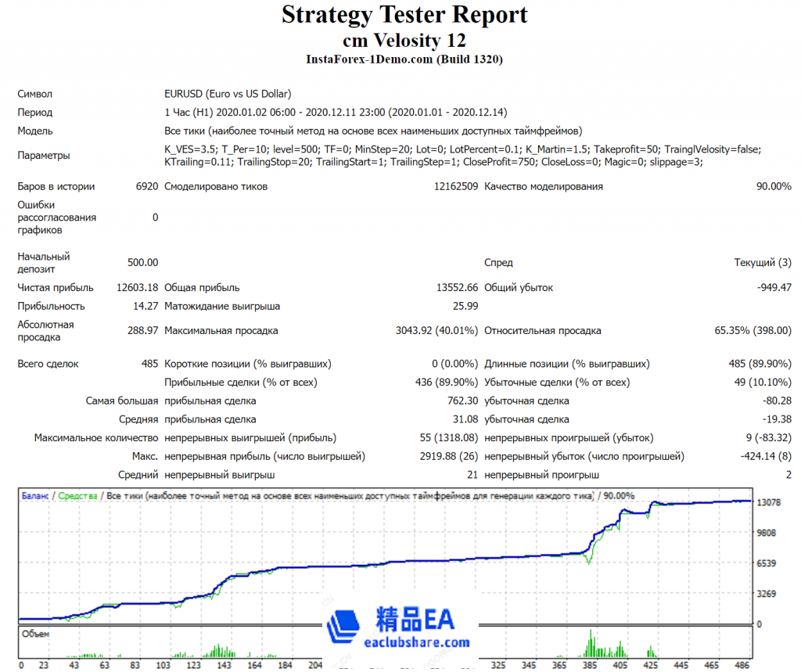The height and width of the screenshot is (672, 801).
Task: Click the Средства legend label in chart
Action: pos(77,496)
